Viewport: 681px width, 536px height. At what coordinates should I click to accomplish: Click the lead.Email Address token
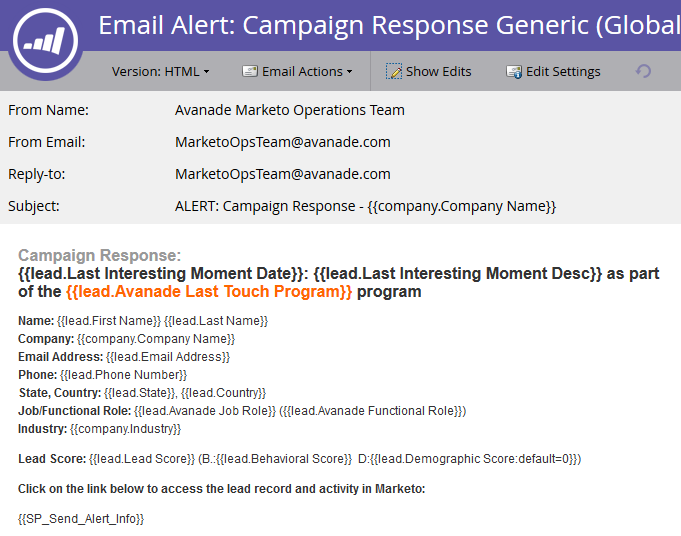168,357
